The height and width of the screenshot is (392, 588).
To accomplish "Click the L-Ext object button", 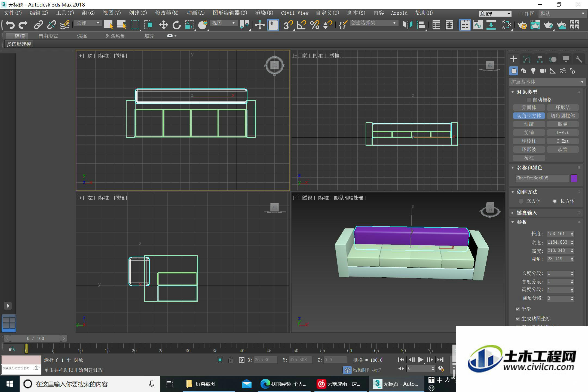I will (563, 133).
